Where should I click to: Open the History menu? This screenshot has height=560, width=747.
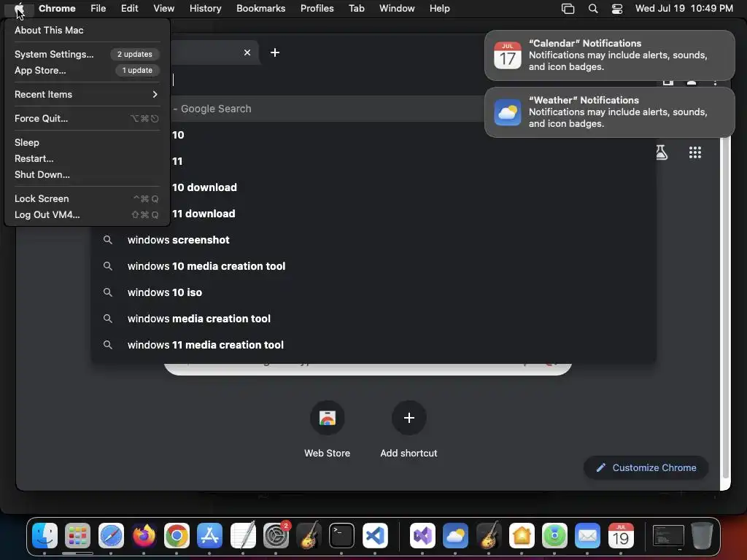[205, 9]
